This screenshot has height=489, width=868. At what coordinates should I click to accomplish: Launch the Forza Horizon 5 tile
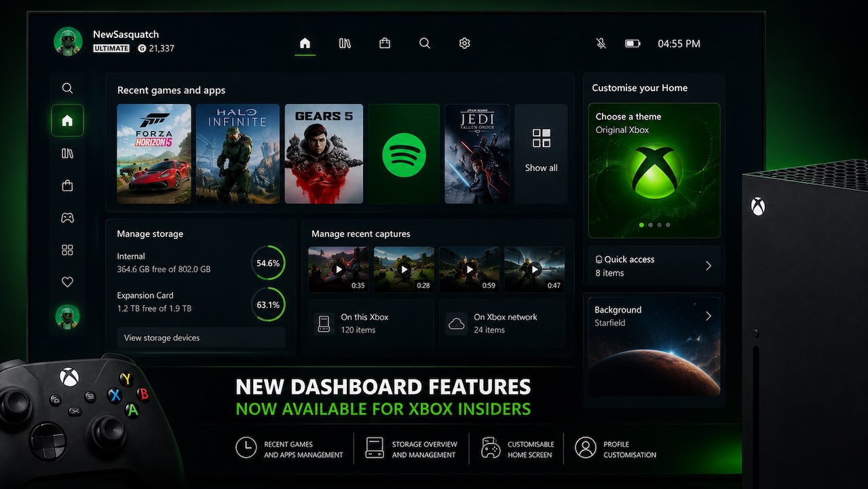point(154,153)
